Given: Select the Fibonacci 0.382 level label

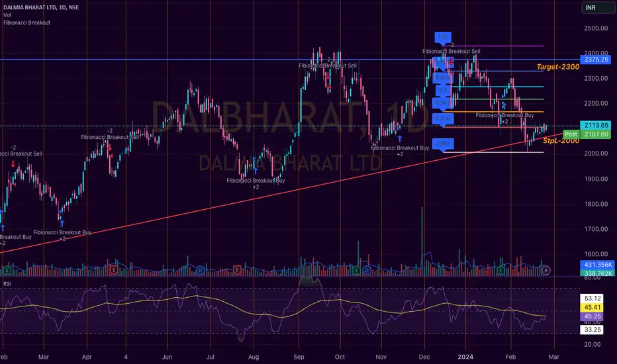Looking at the screenshot, I should pos(443,103).
